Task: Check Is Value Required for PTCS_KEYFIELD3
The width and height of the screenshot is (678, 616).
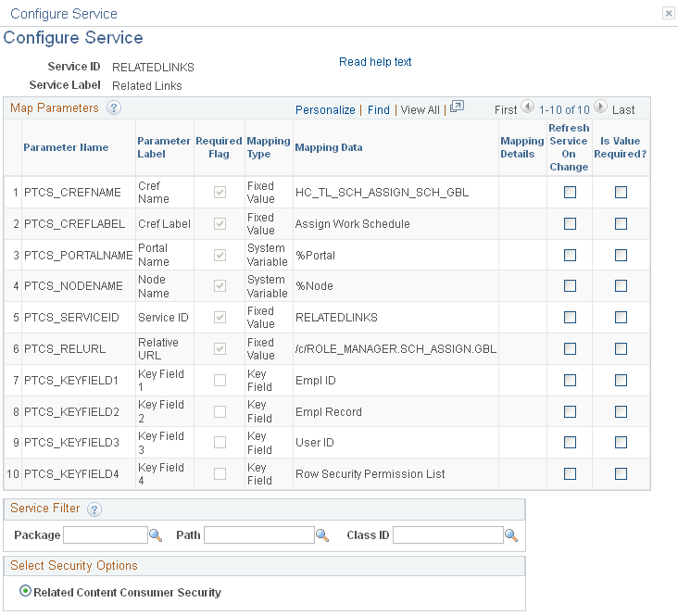Action: click(621, 443)
